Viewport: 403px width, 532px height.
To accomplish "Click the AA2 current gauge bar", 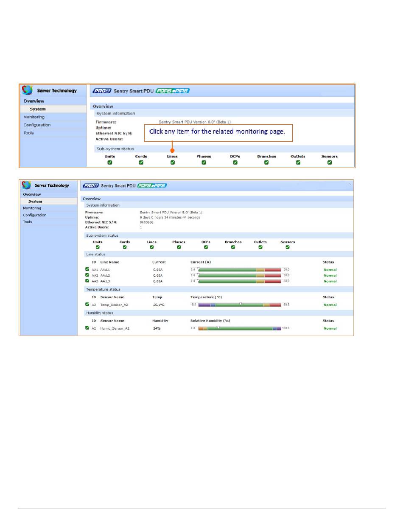I will pos(240,275).
